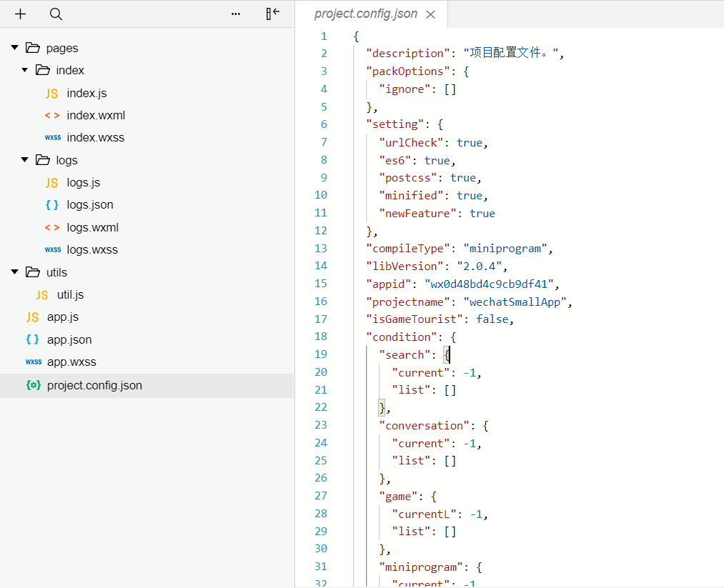Click the "search" key on line 19

click(405, 355)
